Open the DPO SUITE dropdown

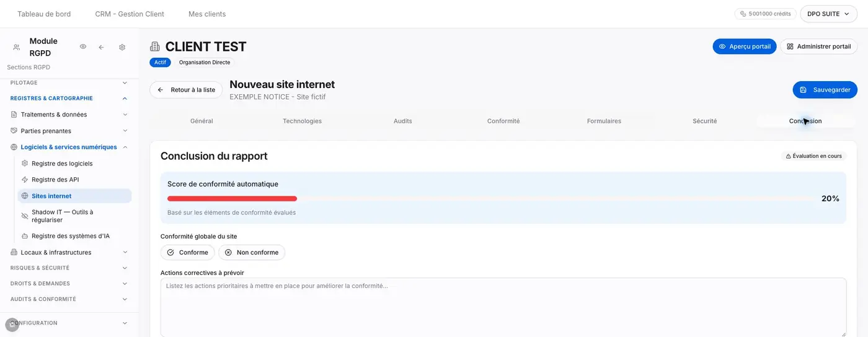(x=829, y=14)
